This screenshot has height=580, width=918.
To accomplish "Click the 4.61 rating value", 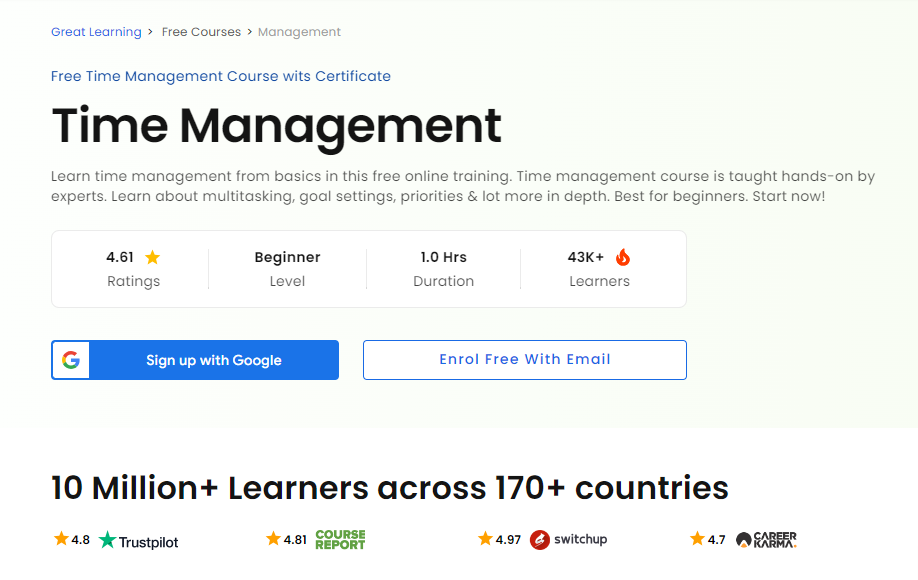I will pyautogui.click(x=120, y=257).
